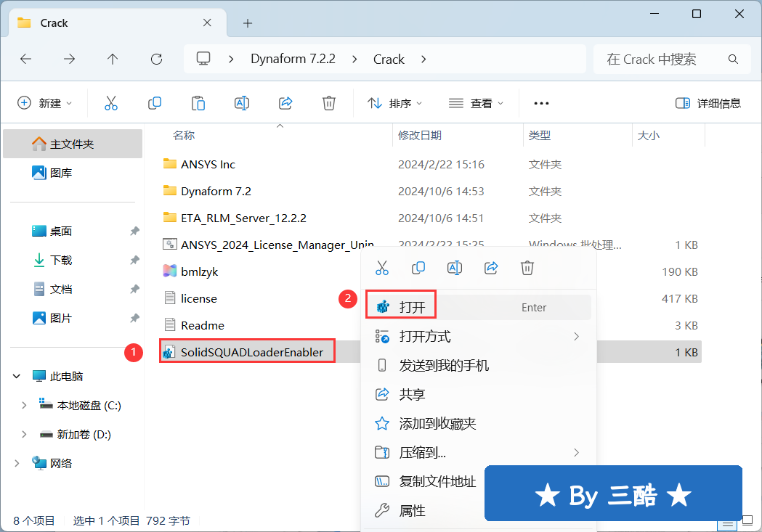Unpin 桌面 from quick access
Image resolution: width=762 pixels, height=532 pixels.
click(134, 231)
